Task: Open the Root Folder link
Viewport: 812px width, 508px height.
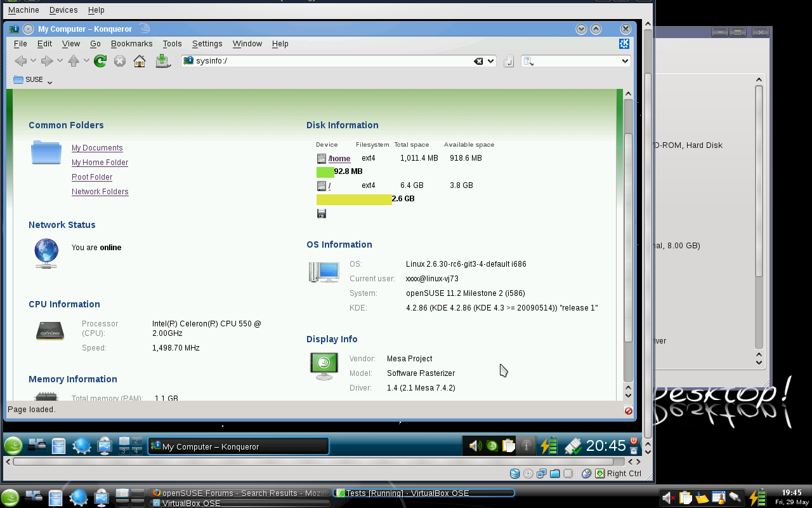Action: click(x=92, y=177)
